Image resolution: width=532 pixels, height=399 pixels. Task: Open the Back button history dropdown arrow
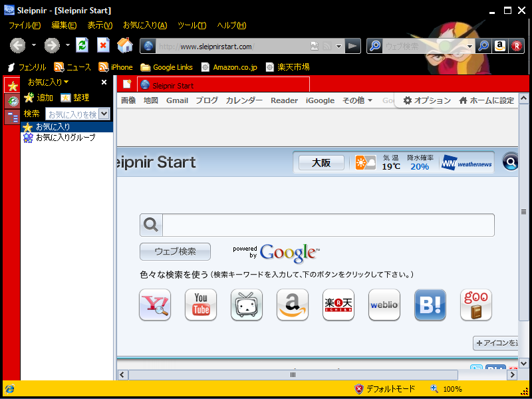click(x=34, y=45)
